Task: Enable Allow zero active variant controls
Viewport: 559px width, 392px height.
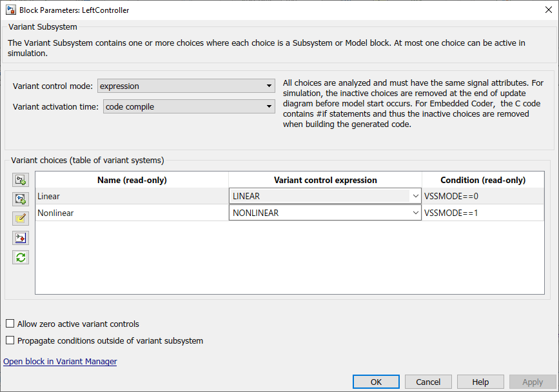Action: [10, 324]
